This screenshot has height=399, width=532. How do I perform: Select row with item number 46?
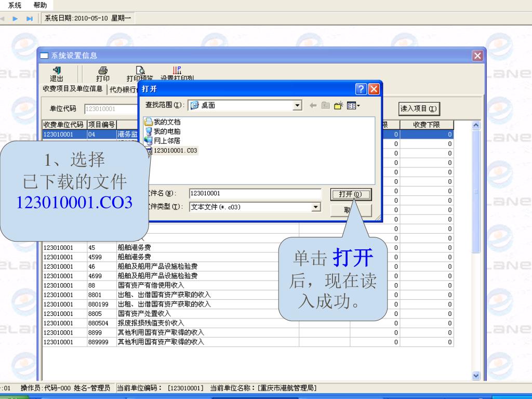tap(248, 267)
